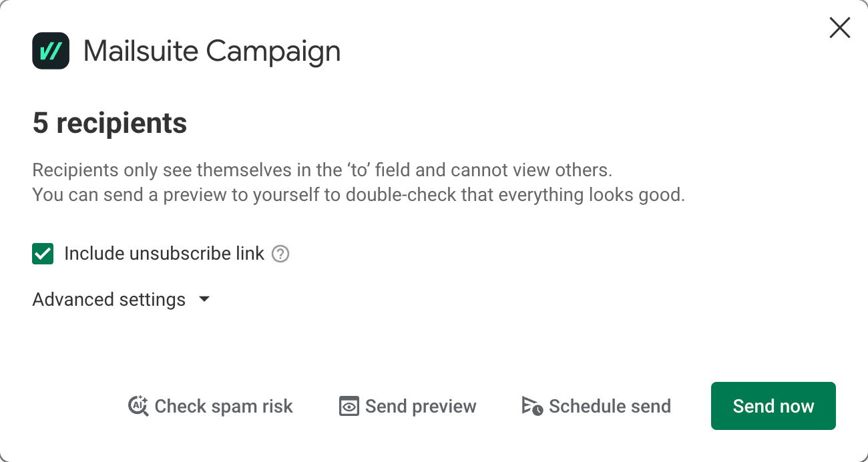Expand the Advanced settings arrow
The width and height of the screenshot is (868, 462).
pyautogui.click(x=204, y=300)
